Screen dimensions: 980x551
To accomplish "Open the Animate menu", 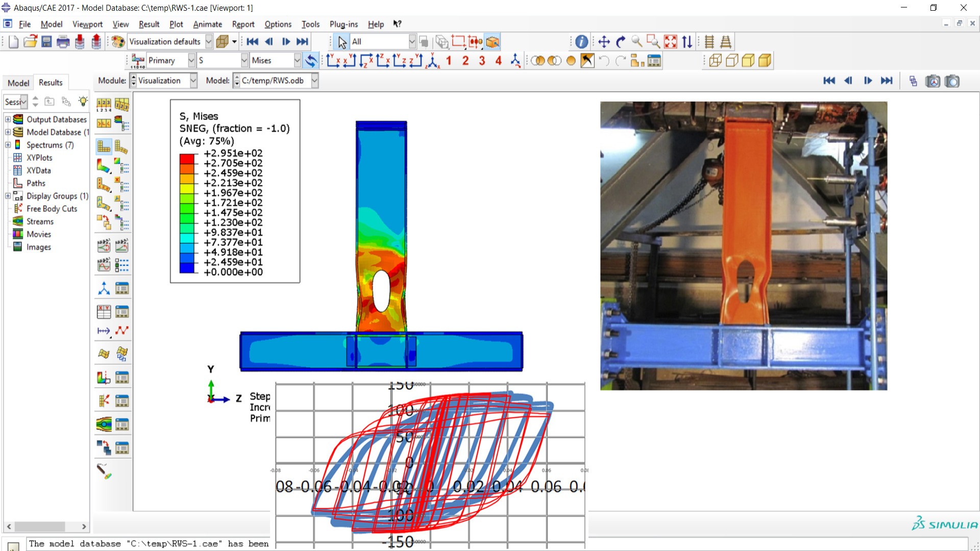I will coord(207,24).
